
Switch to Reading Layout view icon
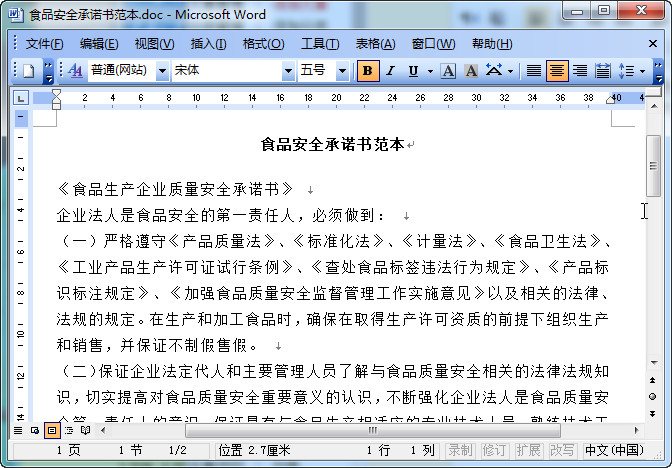[x=86, y=430]
